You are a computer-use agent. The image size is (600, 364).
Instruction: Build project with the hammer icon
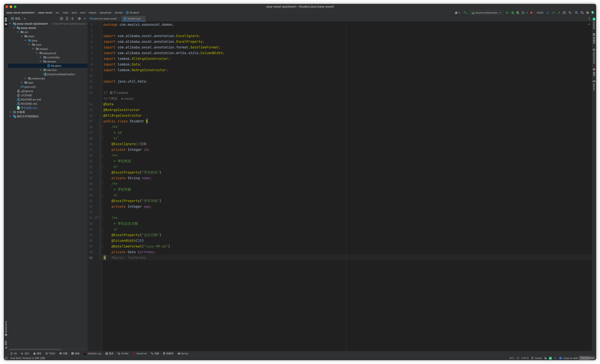pos(465,13)
